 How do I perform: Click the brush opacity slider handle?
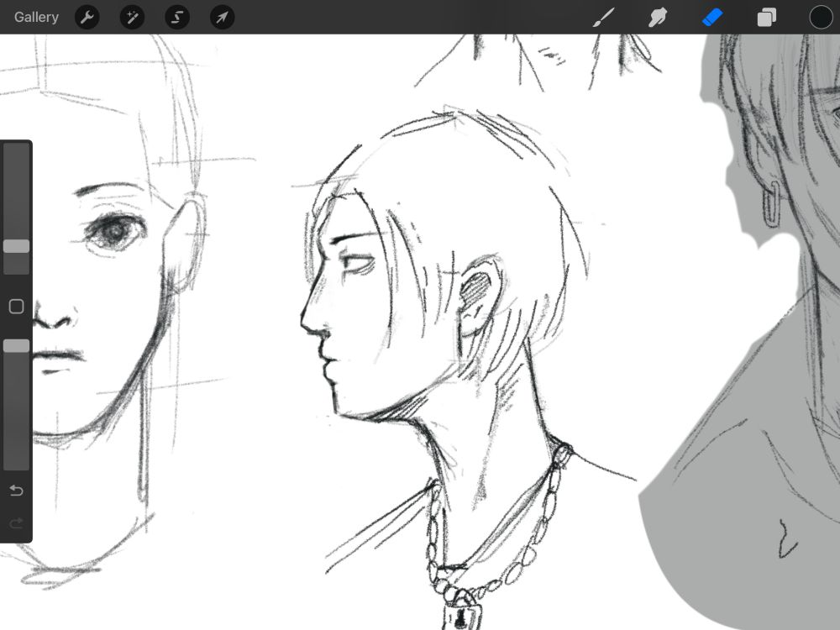coord(16,346)
